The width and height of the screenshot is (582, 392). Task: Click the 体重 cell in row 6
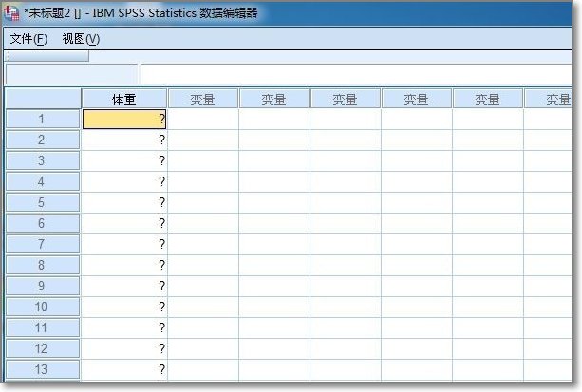pos(124,223)
